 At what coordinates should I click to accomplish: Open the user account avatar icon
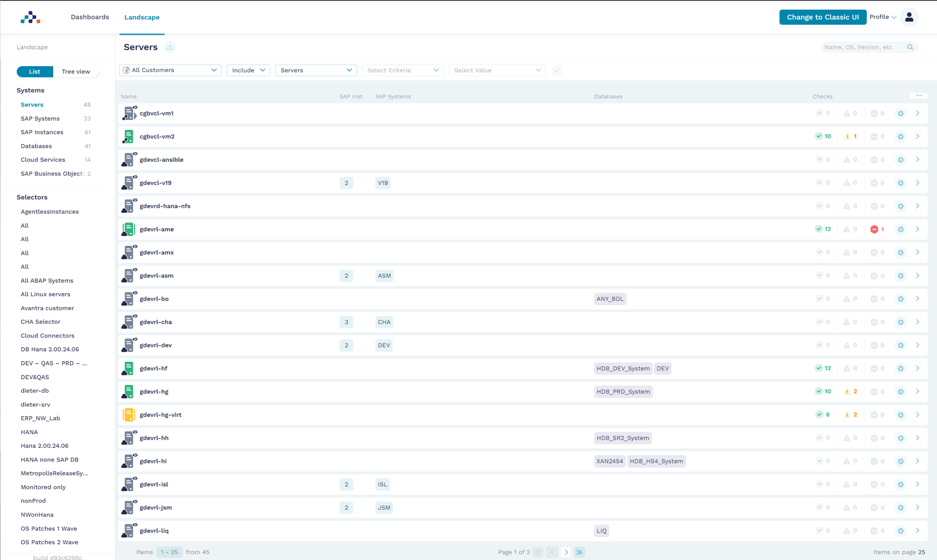[x=910, y=17]
